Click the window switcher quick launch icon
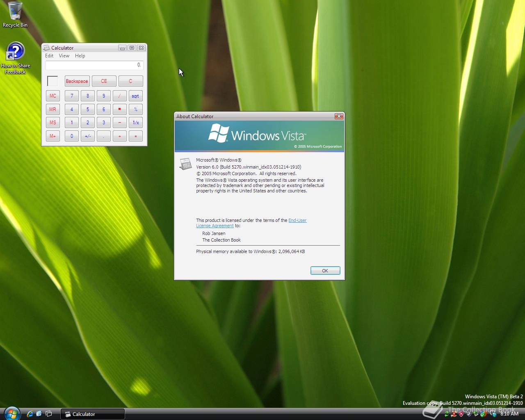 [x=49, y=414]
